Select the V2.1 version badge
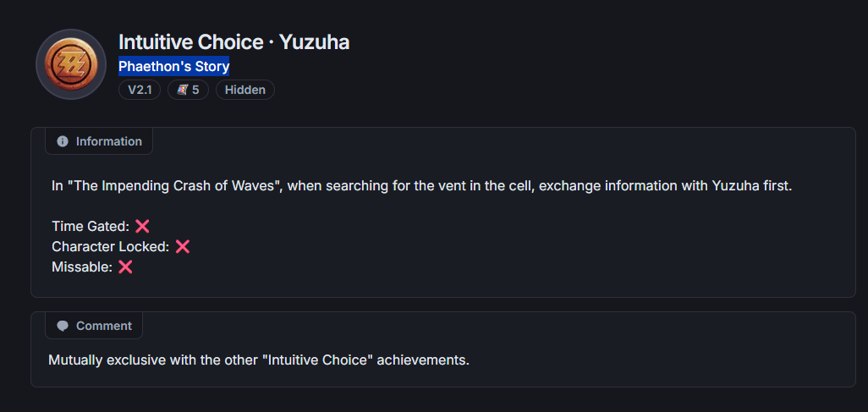This screenshot has width=868, height=412. point(140,90)
